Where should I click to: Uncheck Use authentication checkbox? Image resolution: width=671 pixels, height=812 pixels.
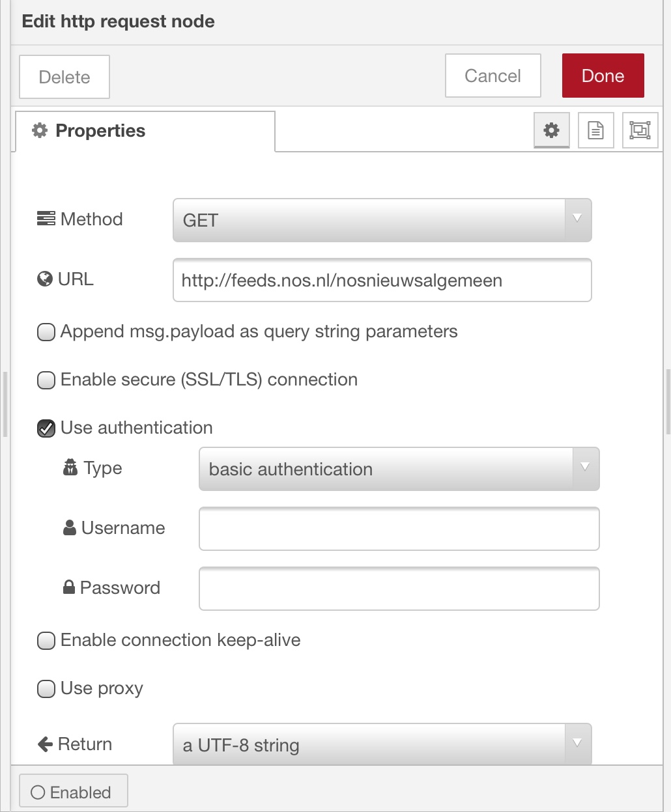click(x=46, y=428)
